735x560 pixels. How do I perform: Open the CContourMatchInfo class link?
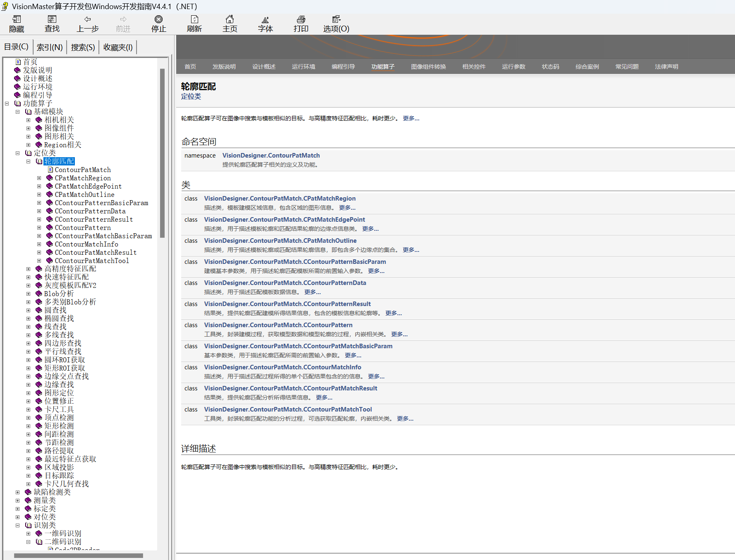point(283,367)
